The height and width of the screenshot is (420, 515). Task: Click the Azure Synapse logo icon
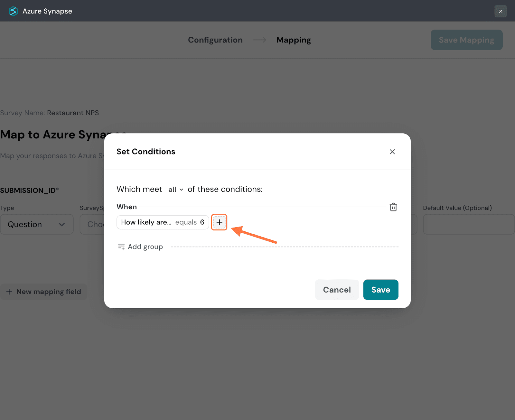[x=13, y=11]
